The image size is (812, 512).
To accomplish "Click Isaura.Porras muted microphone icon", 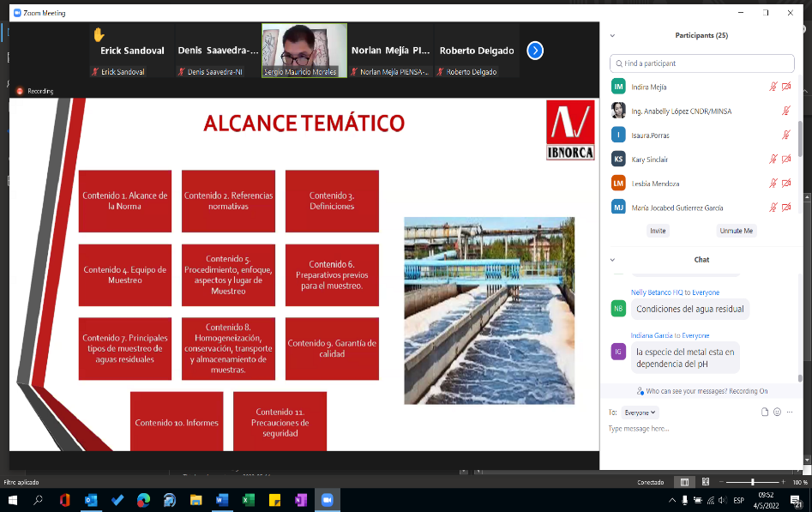I will pos(786,135).
